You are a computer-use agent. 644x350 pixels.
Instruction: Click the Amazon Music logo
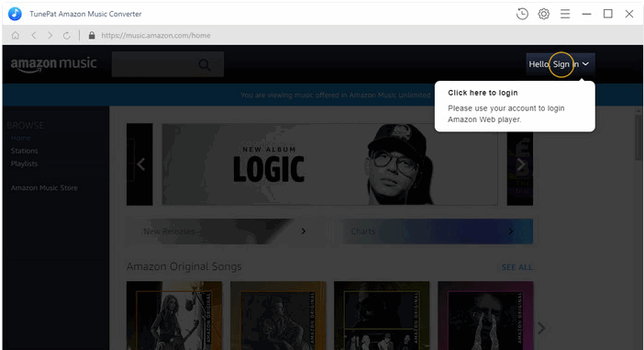(54, 64)
